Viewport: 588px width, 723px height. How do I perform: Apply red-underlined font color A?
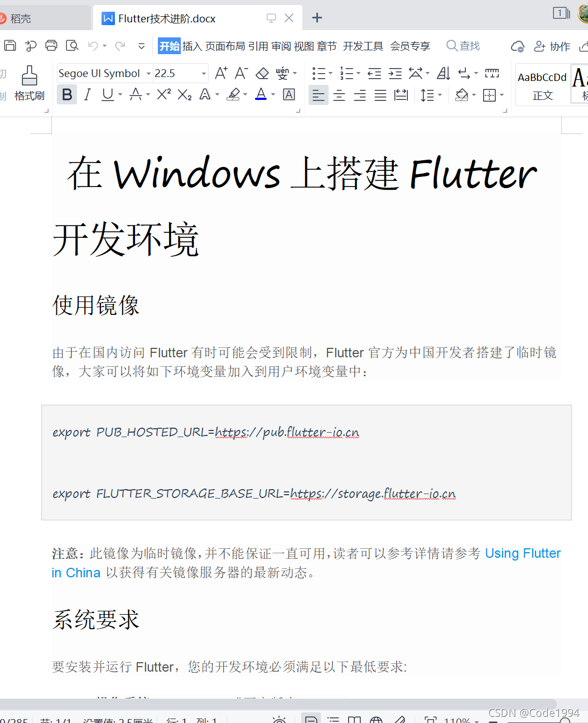pos(261,94)
